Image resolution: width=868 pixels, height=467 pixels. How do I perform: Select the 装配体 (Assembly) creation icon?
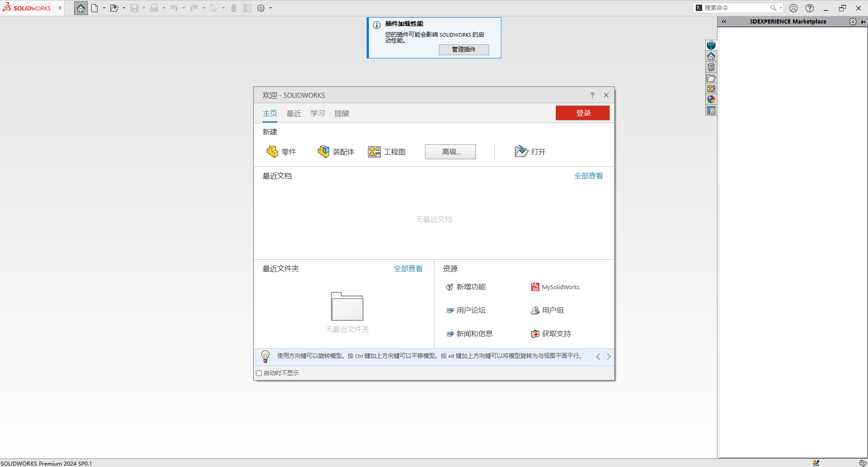[324, 151]
